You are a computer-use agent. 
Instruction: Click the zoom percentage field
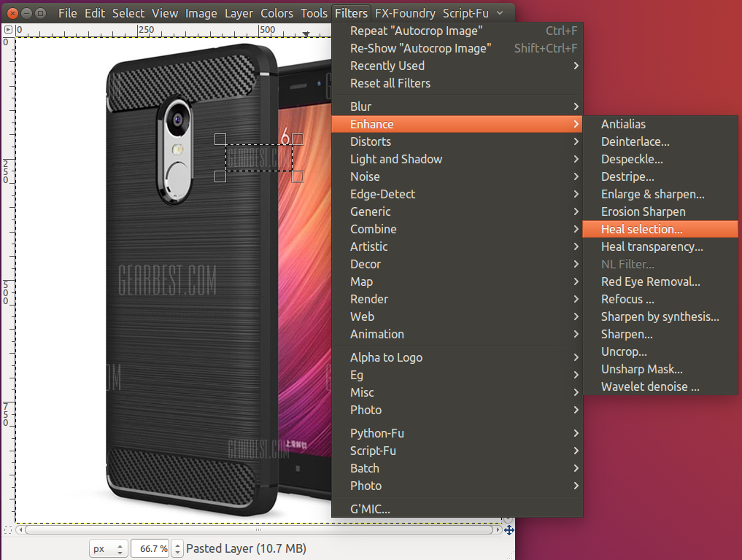pyautogui.click(x=150, y=548)
